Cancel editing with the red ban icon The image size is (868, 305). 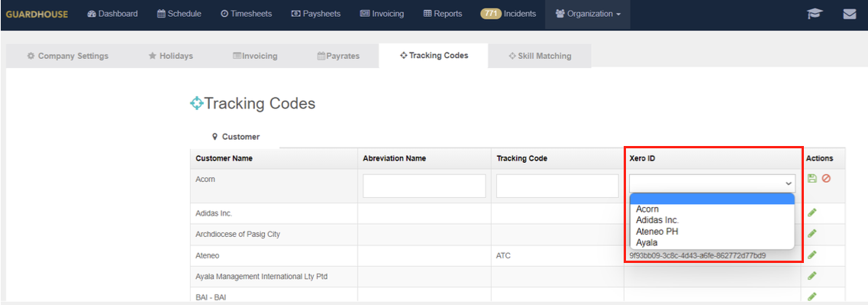coord(826,179)
